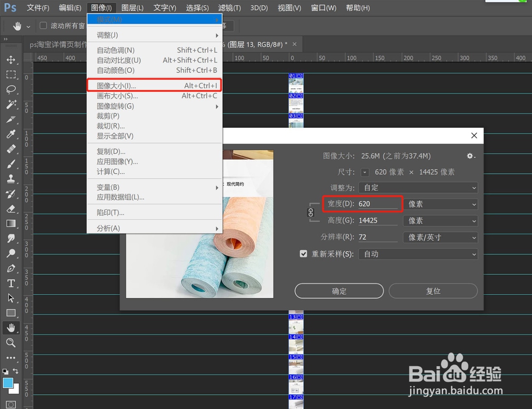Select the Move tool

[11, 60]
